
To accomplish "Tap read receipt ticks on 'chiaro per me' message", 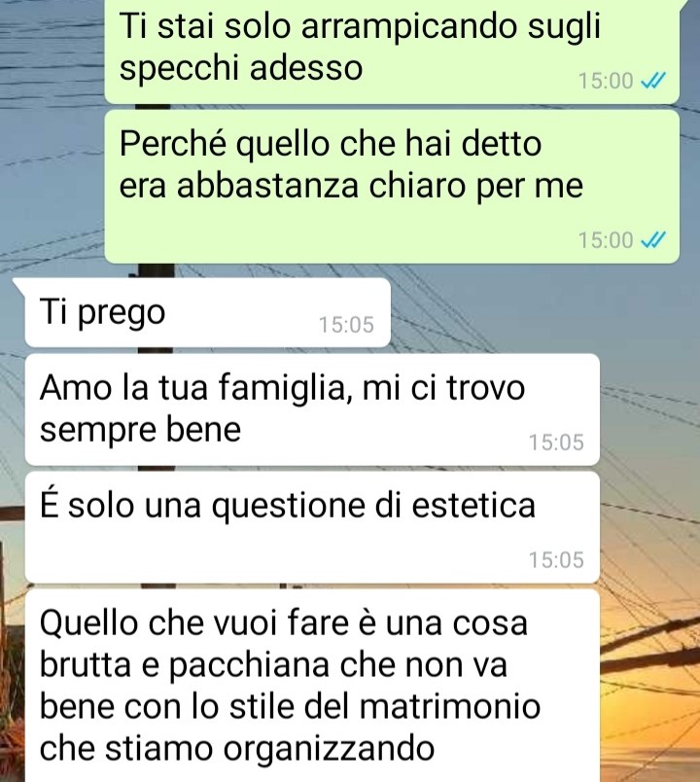I will 652,240.
